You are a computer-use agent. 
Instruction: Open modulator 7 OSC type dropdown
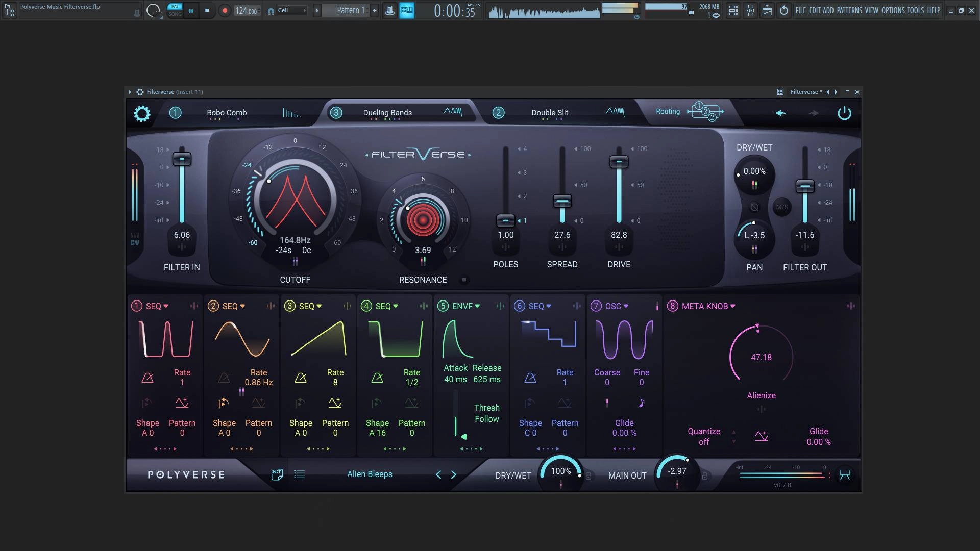pos(617,306)
